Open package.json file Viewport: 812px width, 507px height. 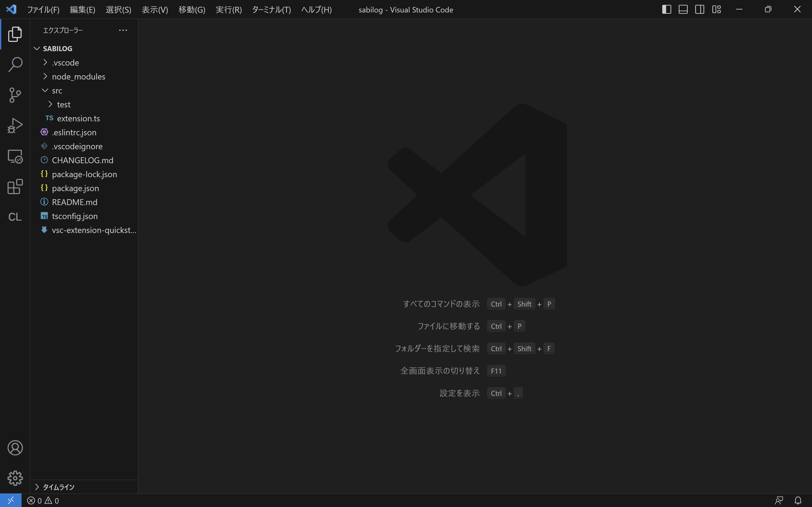click(84, 188)
